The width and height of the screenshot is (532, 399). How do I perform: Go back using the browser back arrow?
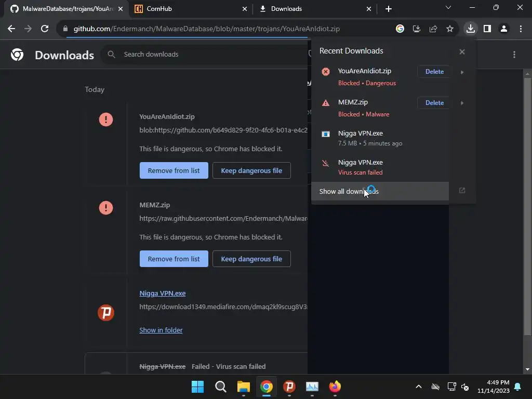pyautogui.click(x=11, y=29)
